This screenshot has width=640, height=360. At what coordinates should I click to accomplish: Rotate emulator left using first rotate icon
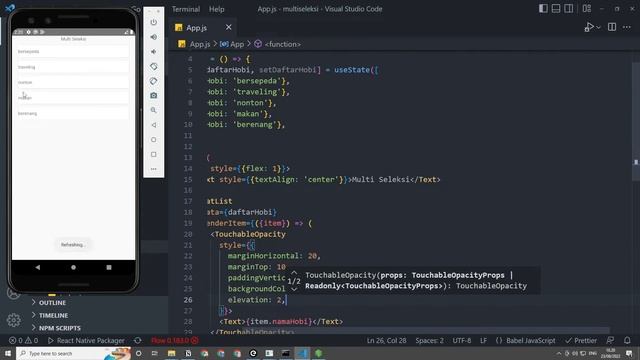click(x=153, y=66)
